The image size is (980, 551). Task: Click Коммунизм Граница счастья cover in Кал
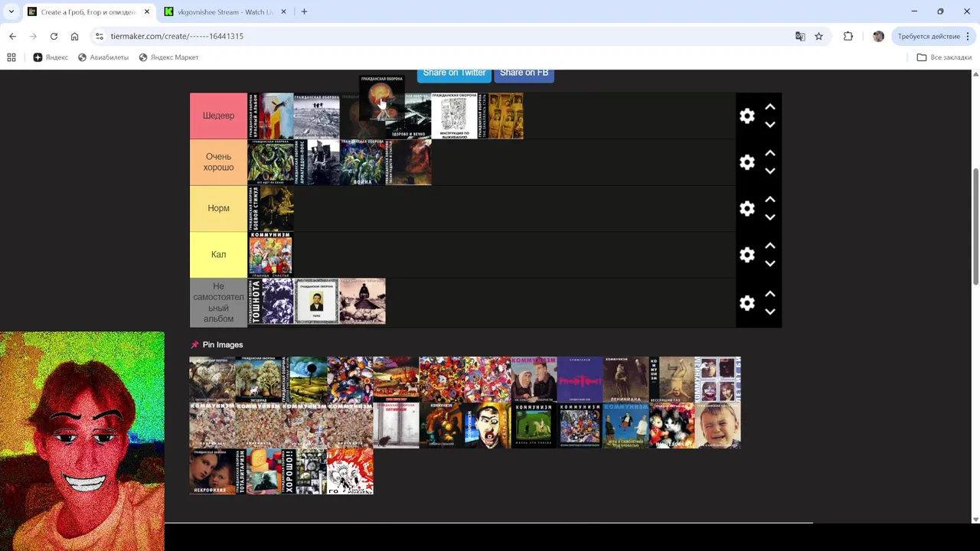[270, 255]
